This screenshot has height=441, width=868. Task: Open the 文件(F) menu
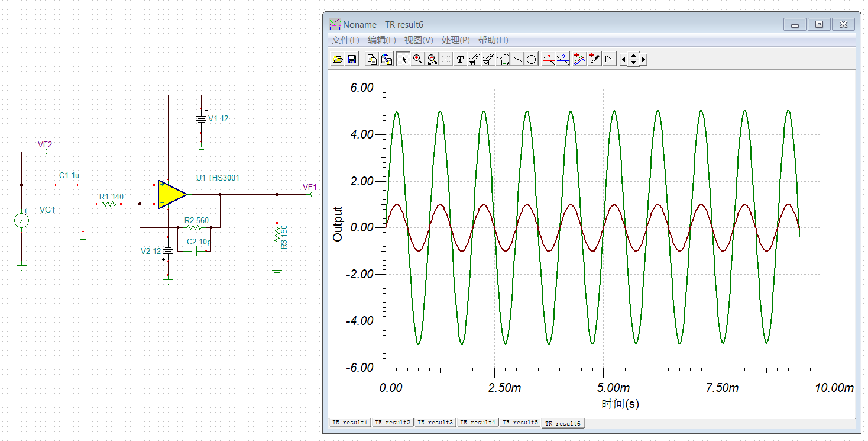[x=345, y=40]
